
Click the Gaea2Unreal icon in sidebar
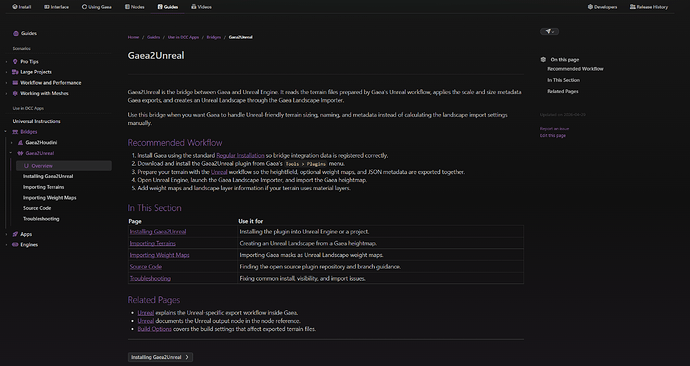pyautogui.click(x=20, y=154)
